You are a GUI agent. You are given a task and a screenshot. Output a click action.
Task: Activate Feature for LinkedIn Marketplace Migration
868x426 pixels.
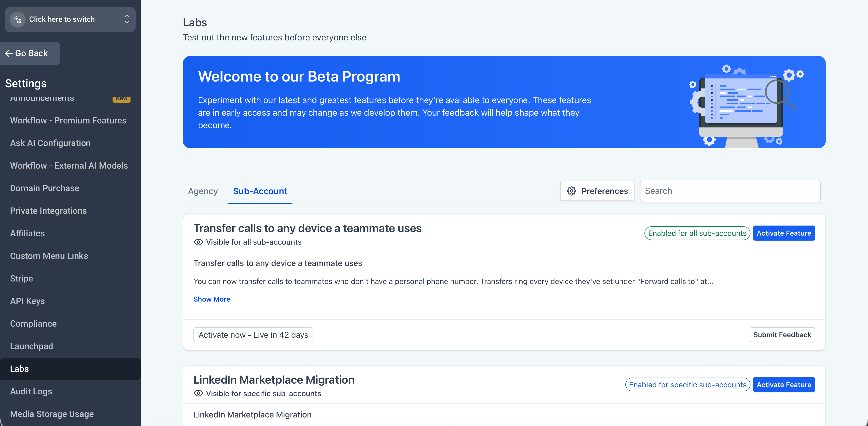(784, 385)
